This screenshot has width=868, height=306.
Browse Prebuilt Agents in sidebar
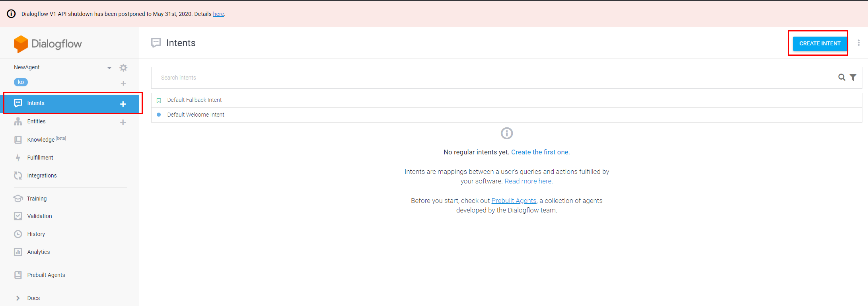coord(46,275)
